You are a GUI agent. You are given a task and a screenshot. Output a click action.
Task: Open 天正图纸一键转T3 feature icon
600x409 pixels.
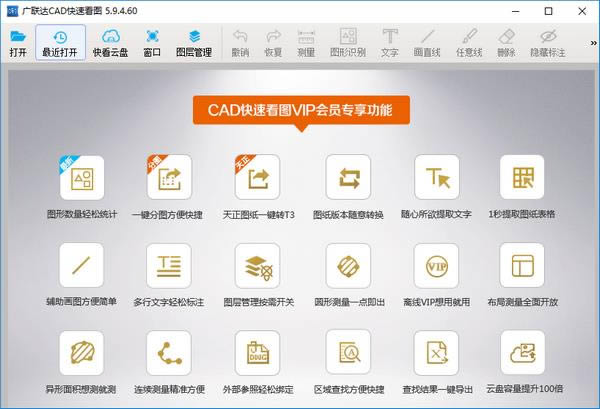(257, 178)
